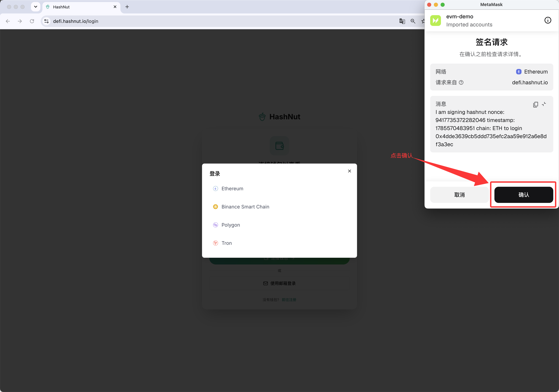Image resolution: width=559 pixels, height=392 pixels.
Task: Click the 签名请求 heading
Action: [x=492, y=42]
